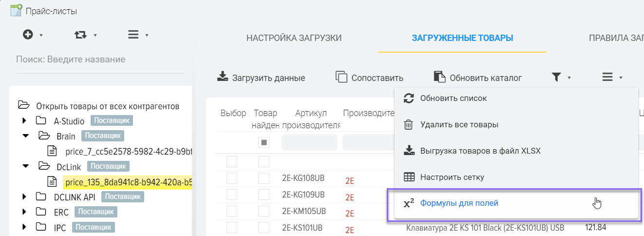Screen dimensions: 644x236
Task: Click the Сопоставить copy icon
Action: (341, 77)
